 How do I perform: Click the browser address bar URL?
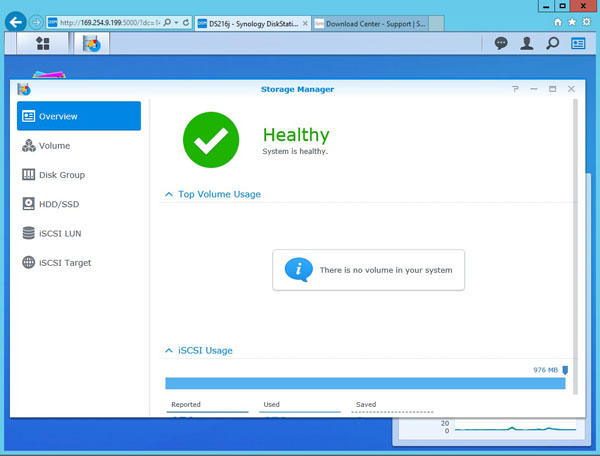click(110, 23)
